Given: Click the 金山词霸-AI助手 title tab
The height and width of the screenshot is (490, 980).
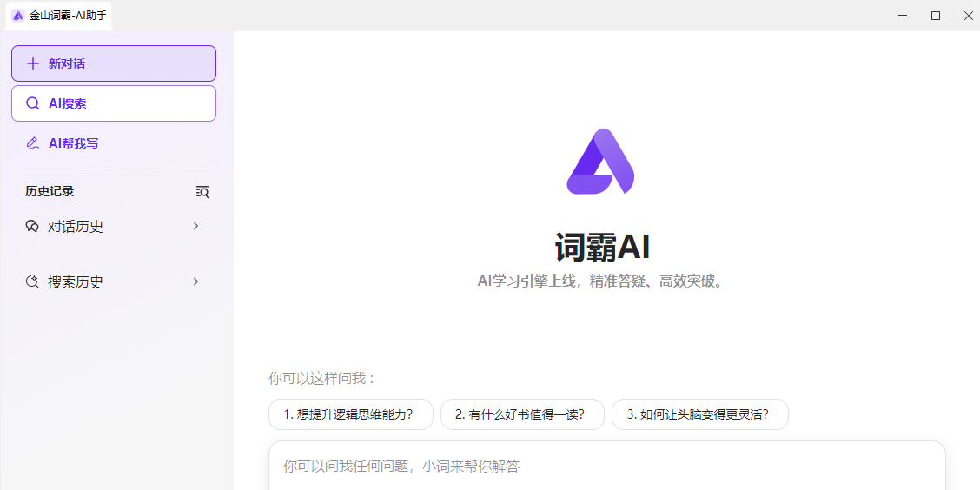Looking at the screenshot, I should click(x=59, y=16).
